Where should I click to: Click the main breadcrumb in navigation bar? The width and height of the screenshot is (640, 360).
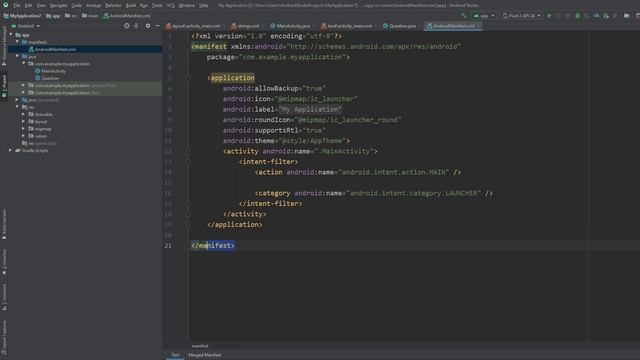click(90, 16)
